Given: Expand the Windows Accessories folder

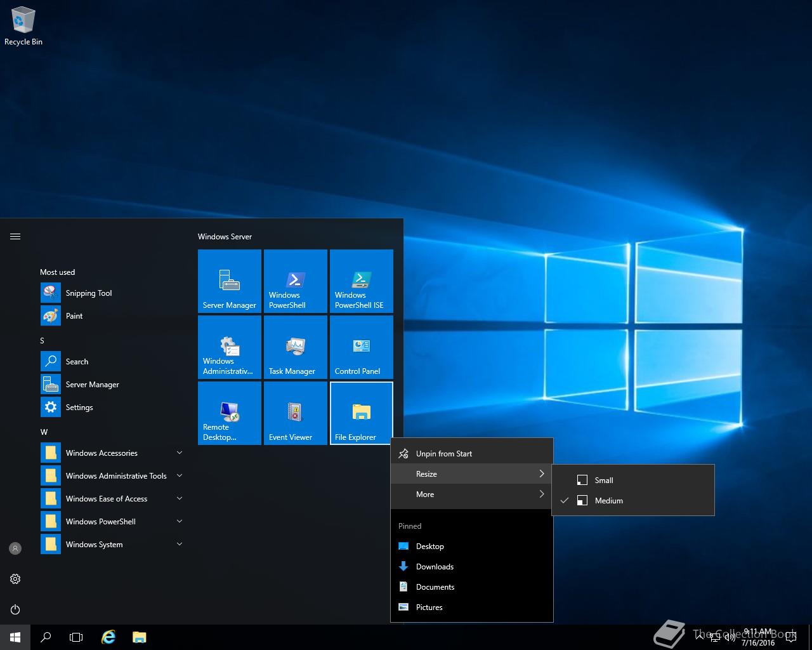Looking at the screenshot, I should click(112, 453).
